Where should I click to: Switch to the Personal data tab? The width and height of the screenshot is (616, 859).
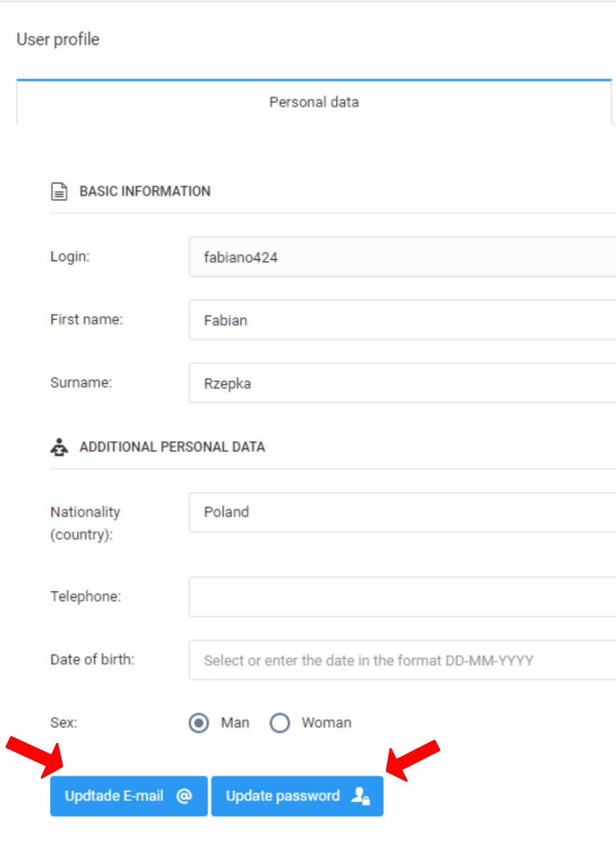tap(314, 102)
